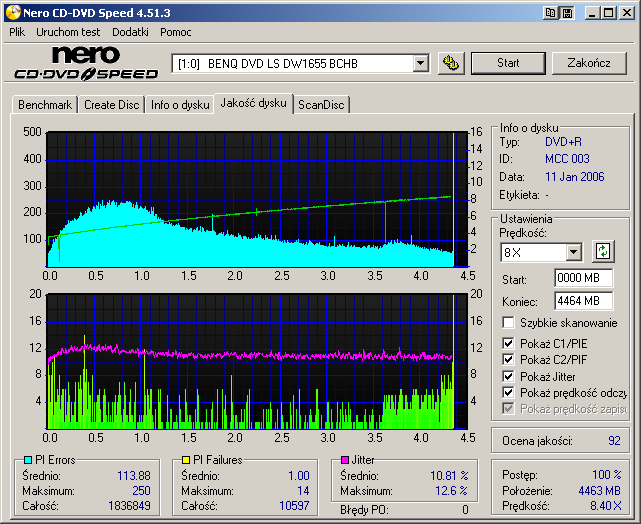Click the Start button

(x=508, y=63)
